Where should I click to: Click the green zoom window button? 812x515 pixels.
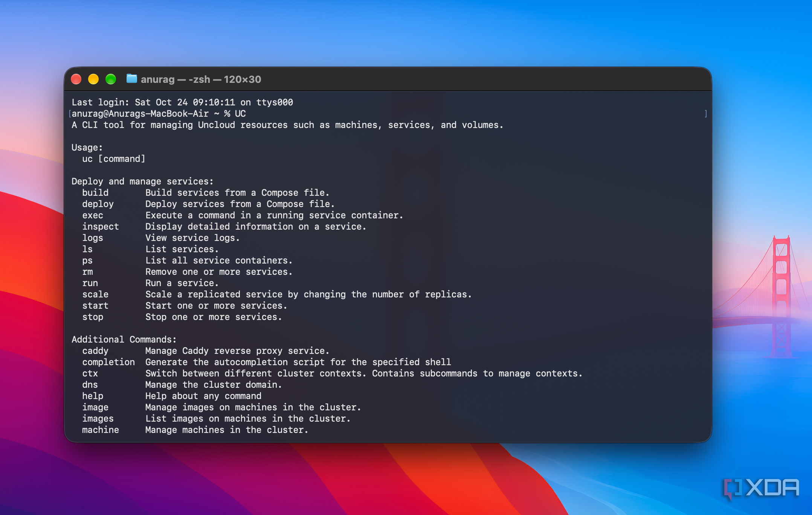click(111, 79)
